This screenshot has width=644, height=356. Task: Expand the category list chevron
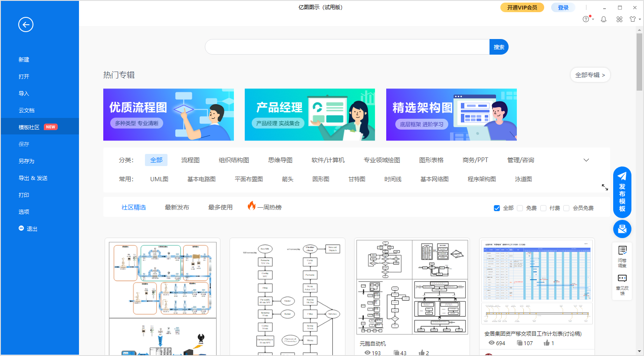586,160
